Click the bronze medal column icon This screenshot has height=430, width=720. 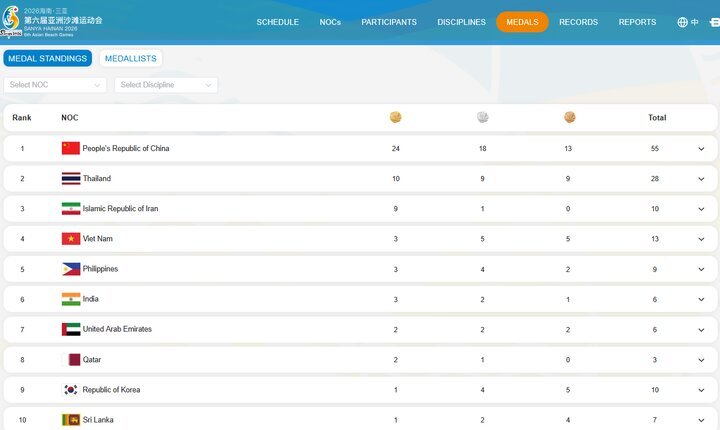[569, 118]
